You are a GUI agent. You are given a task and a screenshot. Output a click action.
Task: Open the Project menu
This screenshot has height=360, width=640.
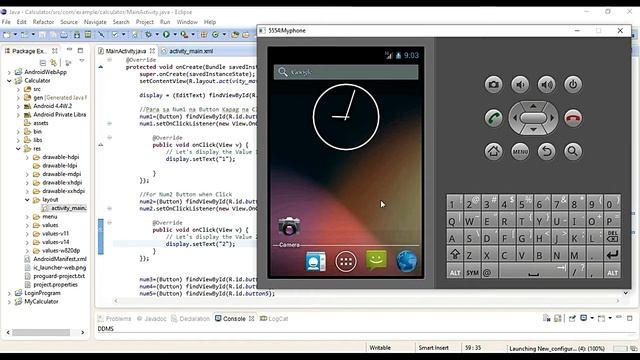point(144,22)
